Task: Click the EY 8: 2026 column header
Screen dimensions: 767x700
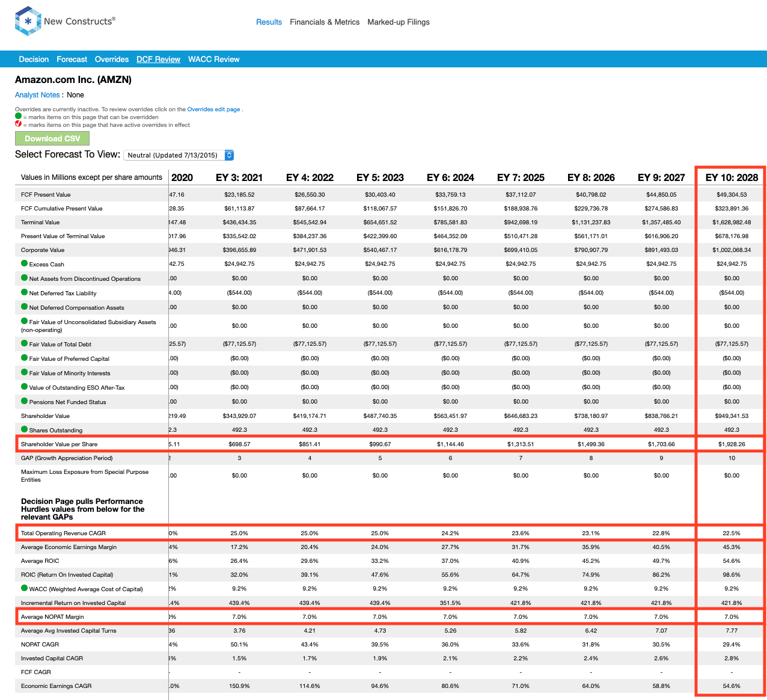Action: click(x=591, y=177)
